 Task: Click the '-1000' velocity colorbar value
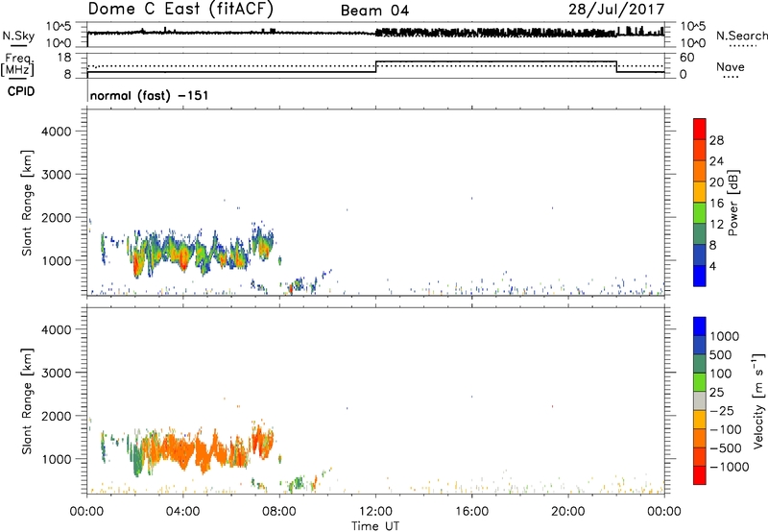pyautogui.click(x=730, y=467)
